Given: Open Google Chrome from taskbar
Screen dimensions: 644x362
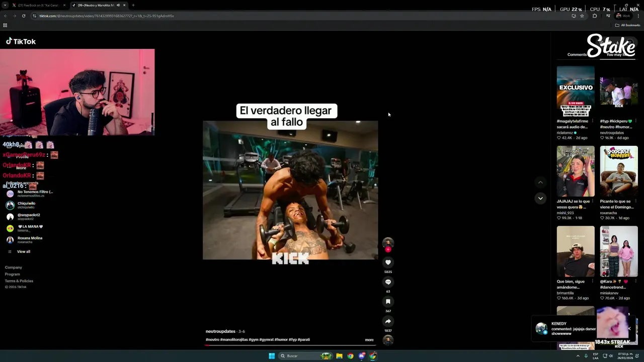Looking at the screenshot, I should 350,356.
